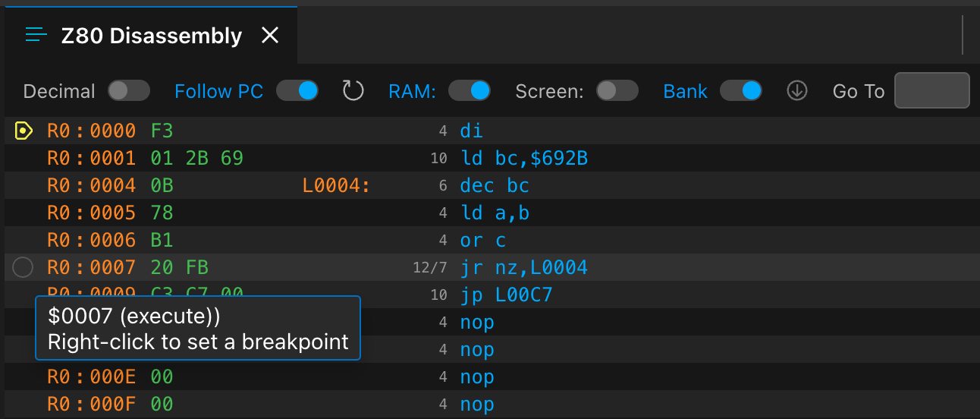The width and height of the screenshot is (980, 419).
Task: Click the circled down-arrow icon
Action: pyautogui.click(x=796, y=91)
